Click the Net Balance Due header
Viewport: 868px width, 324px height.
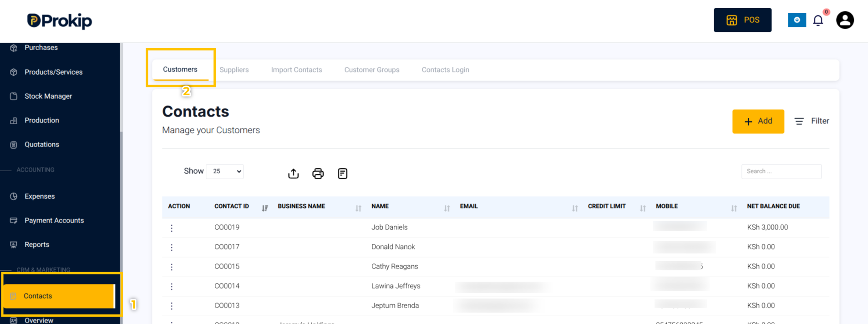(x=773, y=206)
